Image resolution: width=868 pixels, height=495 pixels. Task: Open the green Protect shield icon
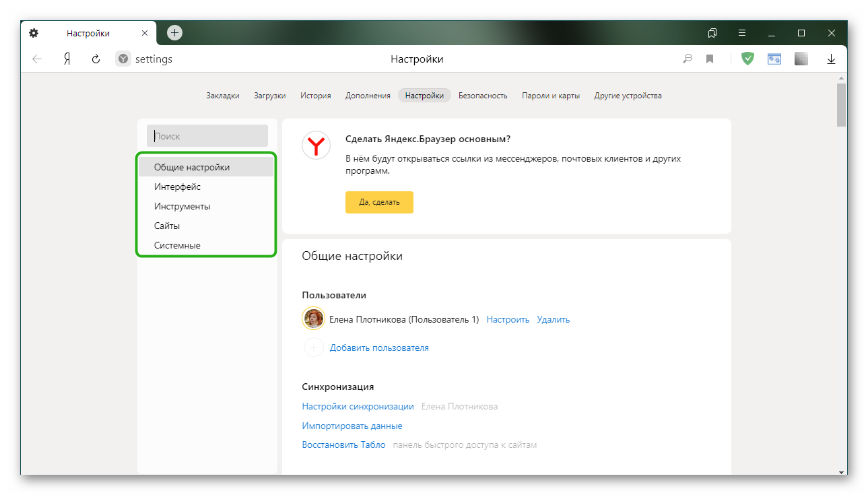[x=747, y=59]
